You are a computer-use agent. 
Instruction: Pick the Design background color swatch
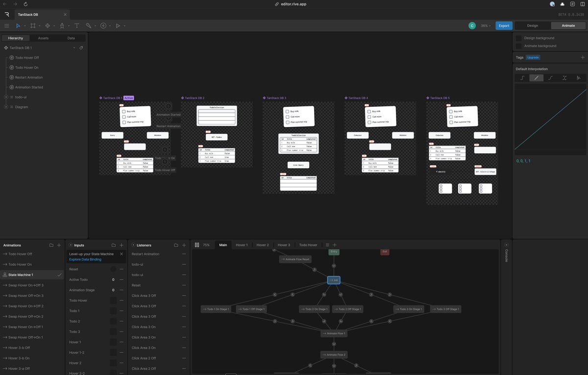tap(519, 38)
